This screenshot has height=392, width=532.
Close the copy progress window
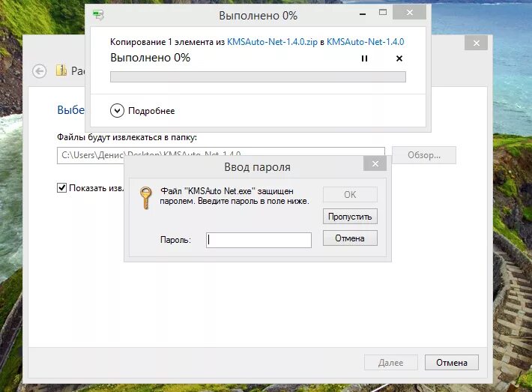coord(410,13)
